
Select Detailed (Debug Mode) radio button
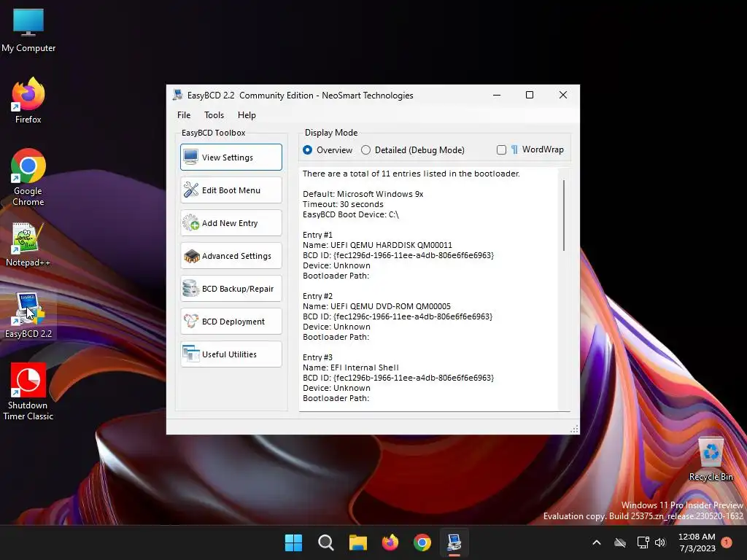413,150
